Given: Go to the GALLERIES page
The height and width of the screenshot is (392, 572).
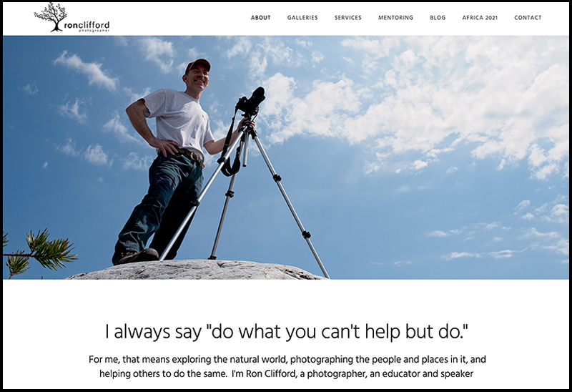Looking at the screenshot, I should click(302, 17).
